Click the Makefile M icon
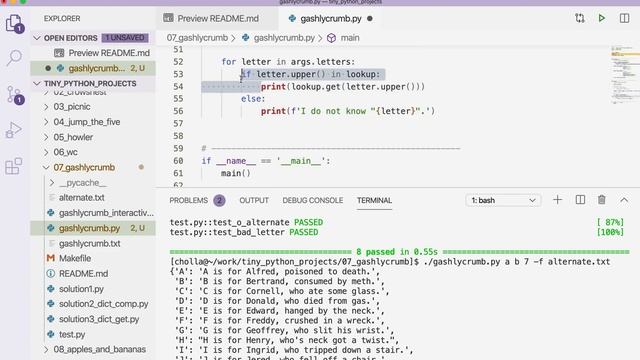 click(51, 258)
